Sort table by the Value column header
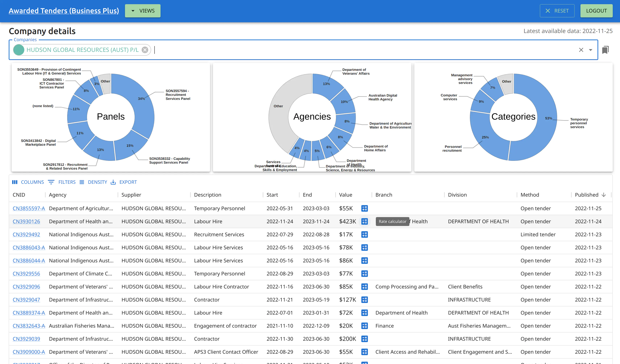The height and width of the screenshot is (364, 620). pos(345,195)
